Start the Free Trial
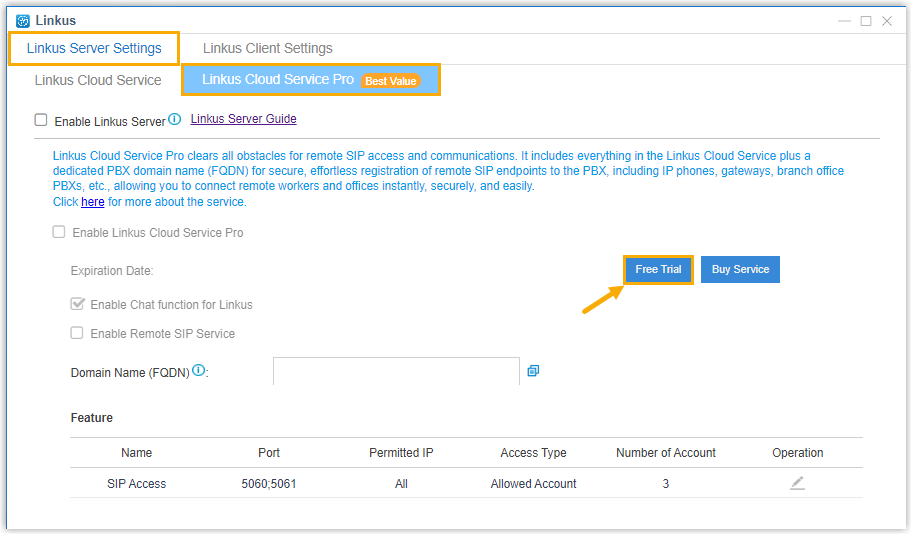The width and height of the screenshot is (912, 535). 658,269
